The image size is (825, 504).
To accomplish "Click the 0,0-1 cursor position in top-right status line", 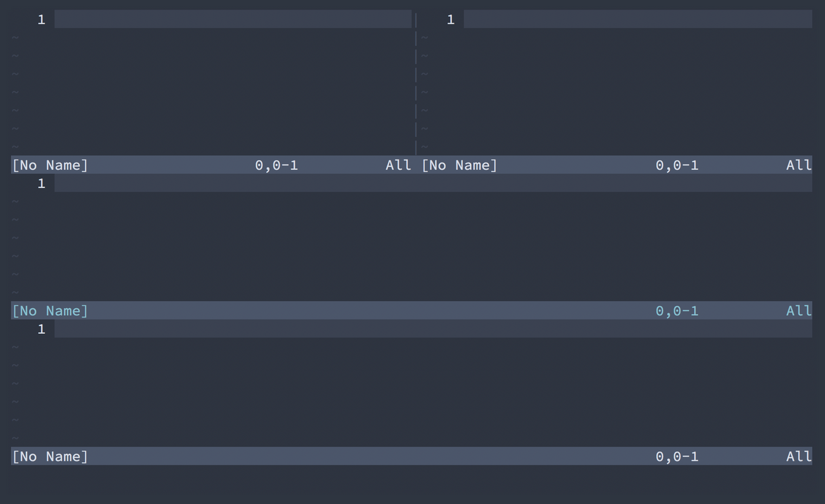I will pyautogui.click(x=677, y=165).
